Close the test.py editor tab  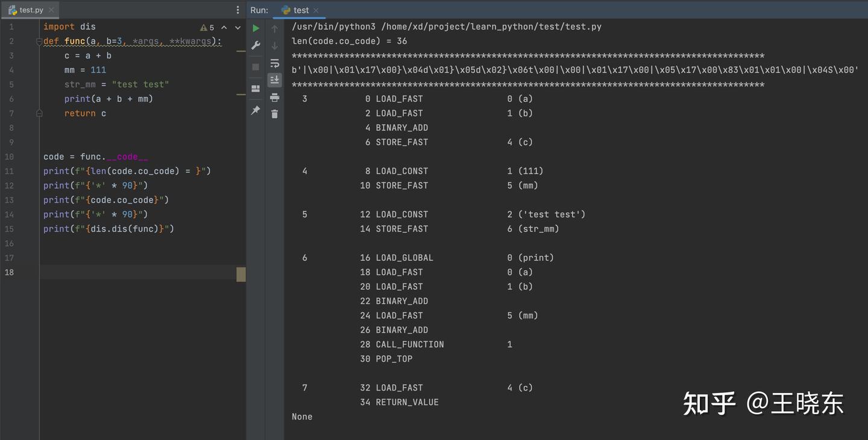pos(51,10)
